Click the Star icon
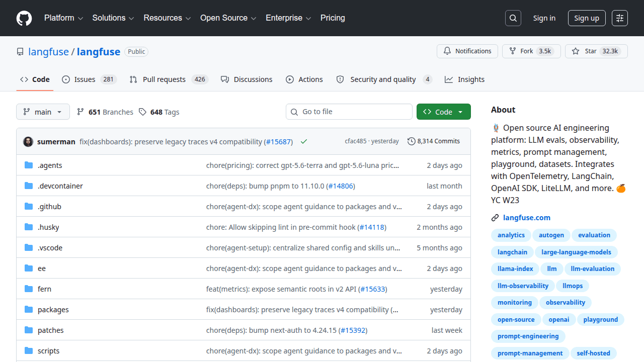The height and width of the screenshot is (362, 644). tap(576, 51)
